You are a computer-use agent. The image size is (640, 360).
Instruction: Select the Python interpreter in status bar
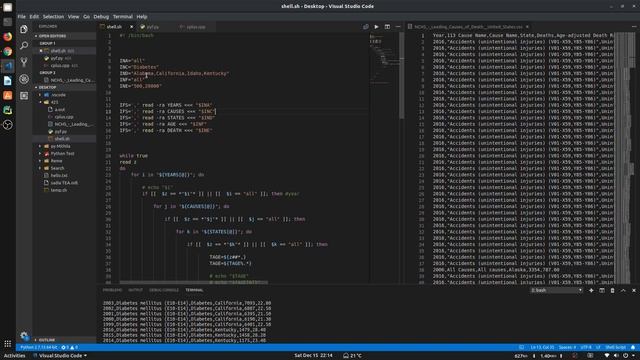[39, 347]
